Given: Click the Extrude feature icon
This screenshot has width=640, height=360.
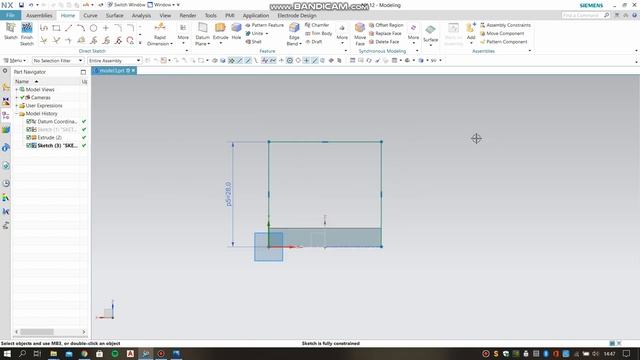Looking at the screenshot, I should pos(220,28).
